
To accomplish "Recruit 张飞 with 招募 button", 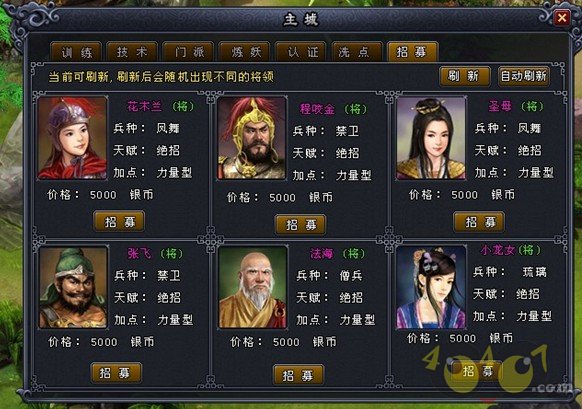I will (116, 372).
